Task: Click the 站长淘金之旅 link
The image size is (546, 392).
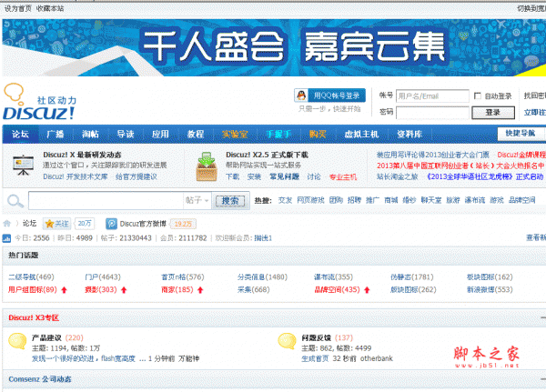Action: click(x=398, y=176)
